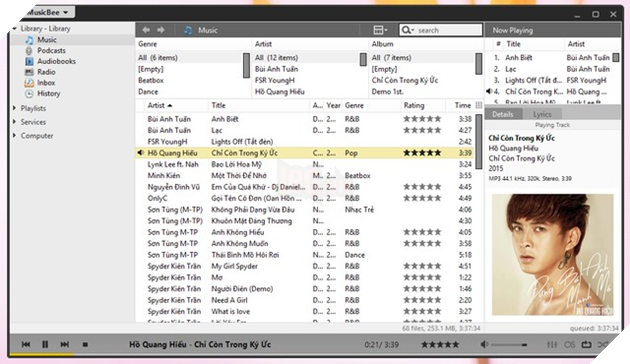Collapse the Library tree node
Screen dimensions: 630x364
tap(15, 29)
